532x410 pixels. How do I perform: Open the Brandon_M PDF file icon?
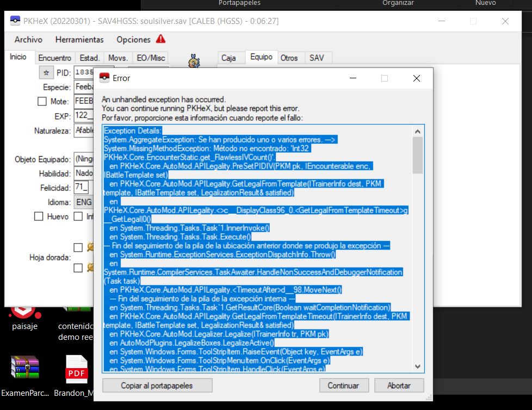[77, 370]
